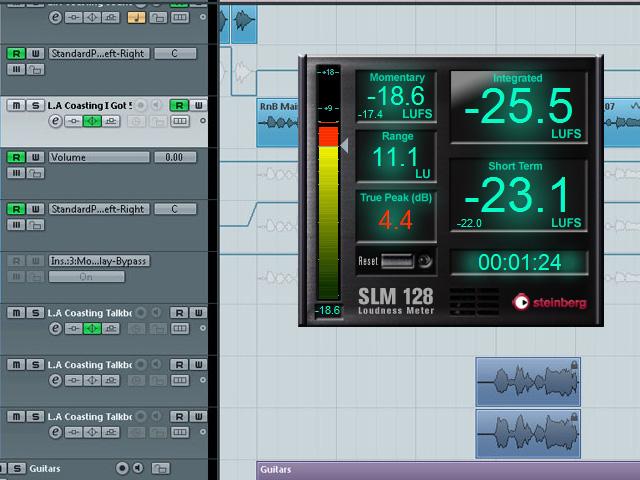The image size is (640, 480).
Task: Open channel settings for L.A Coasting I Got
Action: tap(55, 122)
